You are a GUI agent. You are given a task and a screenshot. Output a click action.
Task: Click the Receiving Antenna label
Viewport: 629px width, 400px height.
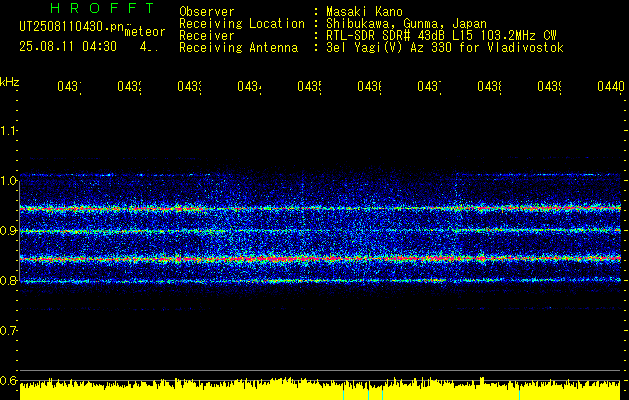point(238,48)
